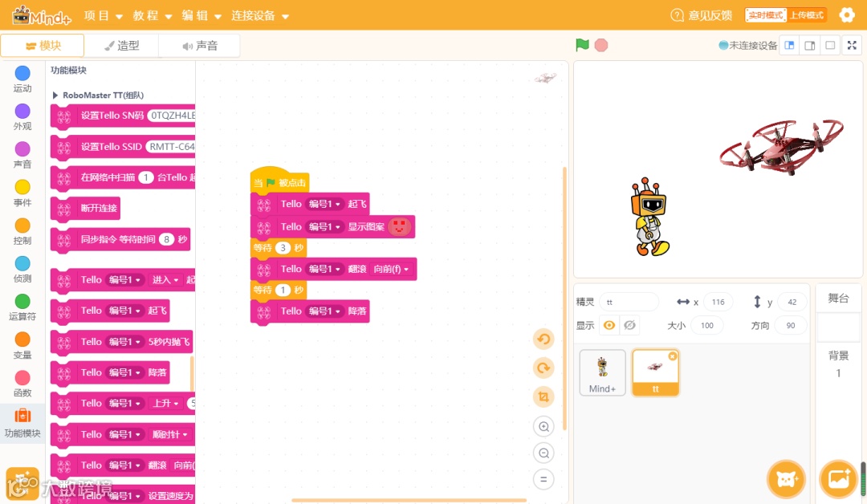Switch to the 声音 sounds tab
This screenshot has width=867, height=504.
tap(200, 45)
